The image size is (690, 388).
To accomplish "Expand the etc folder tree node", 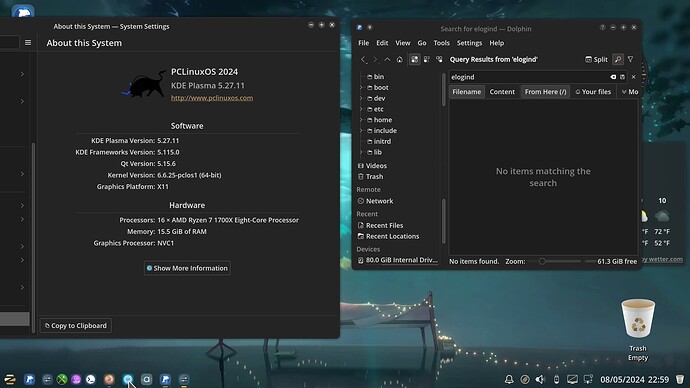I will coord(361,109).
